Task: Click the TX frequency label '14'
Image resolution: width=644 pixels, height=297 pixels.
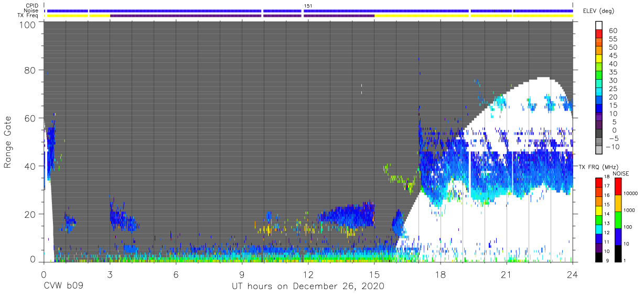Action: click(x=606, y=214)
